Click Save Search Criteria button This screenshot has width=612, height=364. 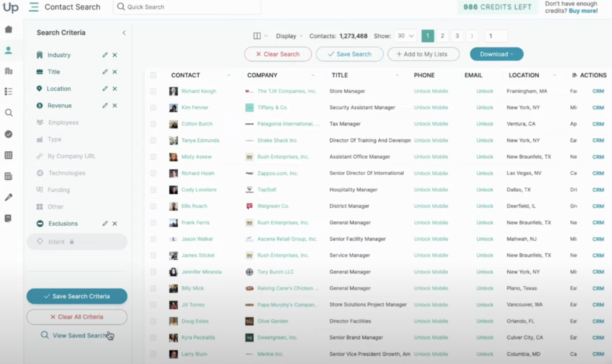[77, 296]
